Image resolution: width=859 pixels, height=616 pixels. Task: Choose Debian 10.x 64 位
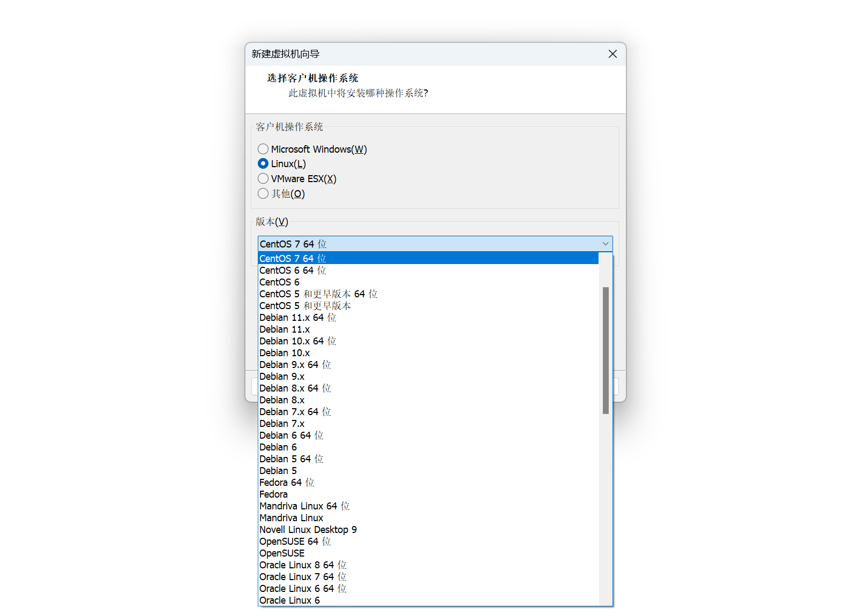click(428, 341)
